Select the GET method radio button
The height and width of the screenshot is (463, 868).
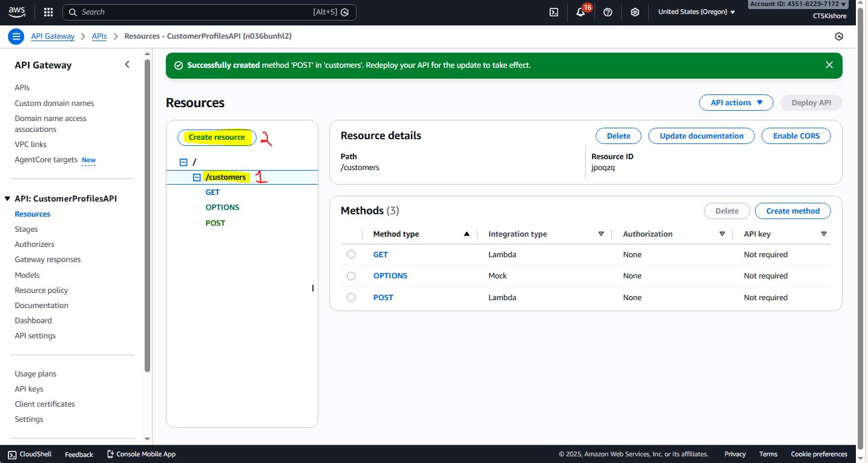pos(351,255)
